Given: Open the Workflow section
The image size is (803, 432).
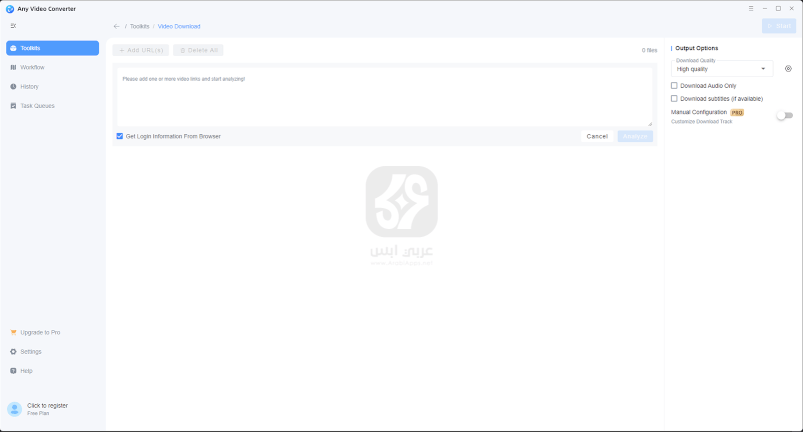Looking at the screenshot, I should tap(52, 67).
